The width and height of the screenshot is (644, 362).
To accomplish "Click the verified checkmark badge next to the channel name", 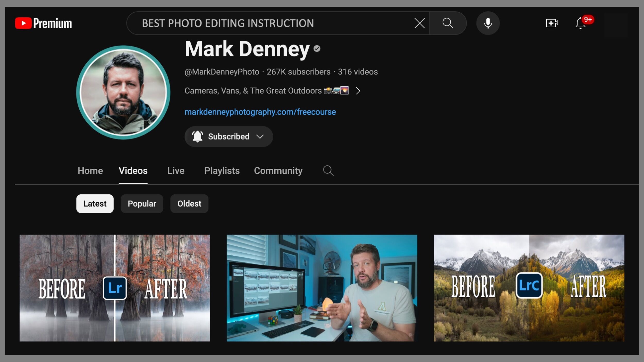I will tap(317, 48).
